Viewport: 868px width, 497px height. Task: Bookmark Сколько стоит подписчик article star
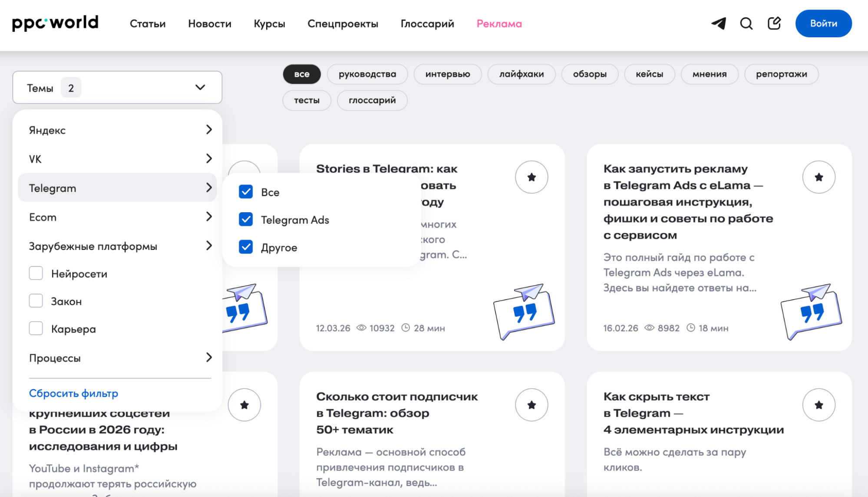point(531,405)
